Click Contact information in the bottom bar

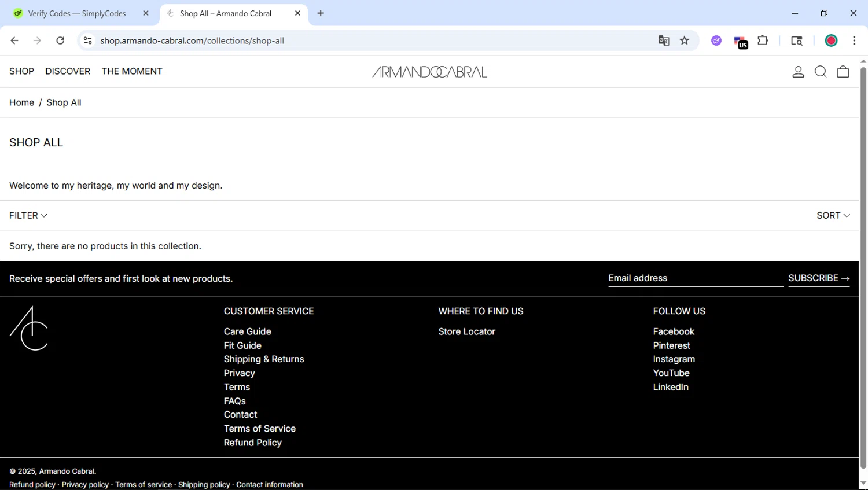[270, 485]
